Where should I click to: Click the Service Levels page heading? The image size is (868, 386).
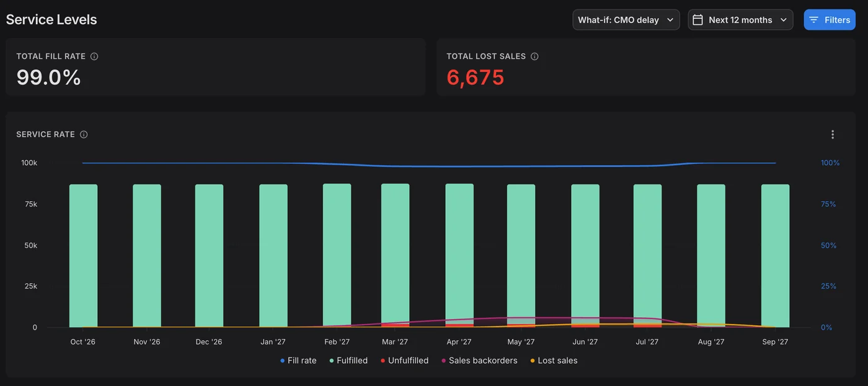click(51, 20)
